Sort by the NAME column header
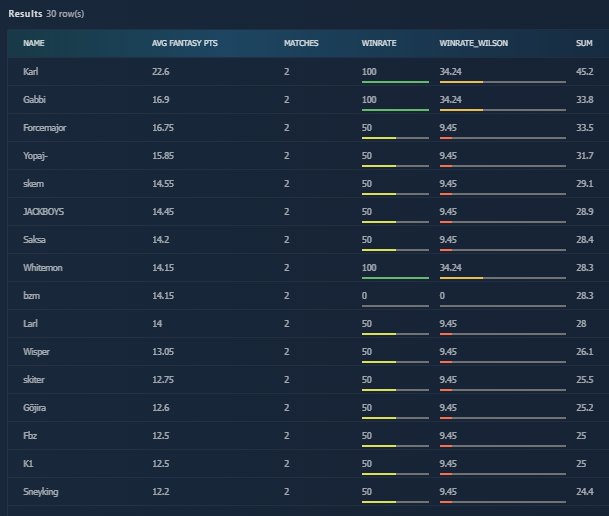This screenshot has width=609, height=516. (34, 44)
